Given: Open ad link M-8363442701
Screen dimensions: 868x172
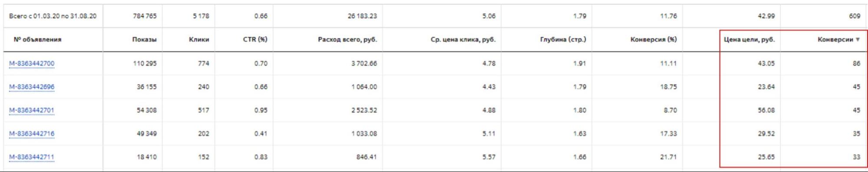Looking at the screenshot, I should click(32, 111).
